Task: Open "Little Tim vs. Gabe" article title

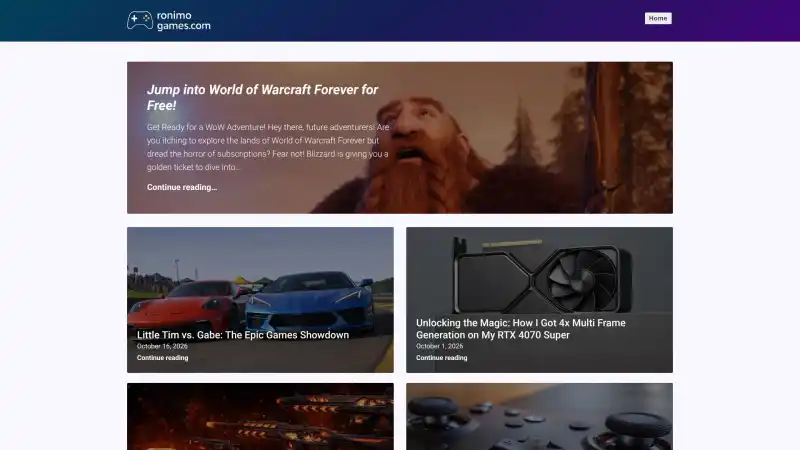Action: pos(243,335)
